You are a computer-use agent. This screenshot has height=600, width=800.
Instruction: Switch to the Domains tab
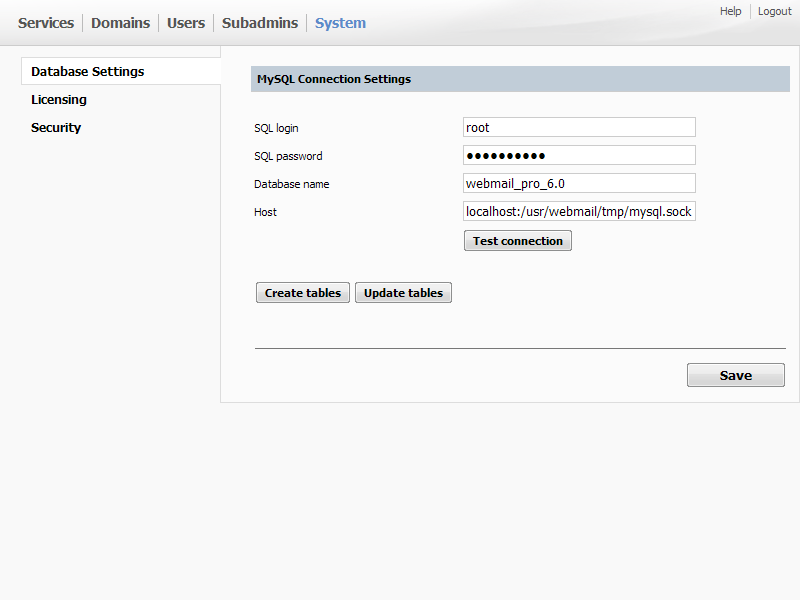[120, 23]
